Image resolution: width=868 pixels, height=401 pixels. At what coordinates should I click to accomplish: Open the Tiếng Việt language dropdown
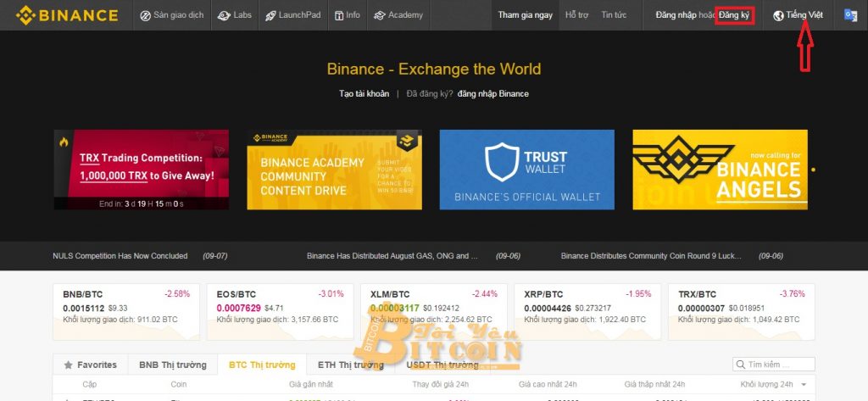click(x=798, y=15)
